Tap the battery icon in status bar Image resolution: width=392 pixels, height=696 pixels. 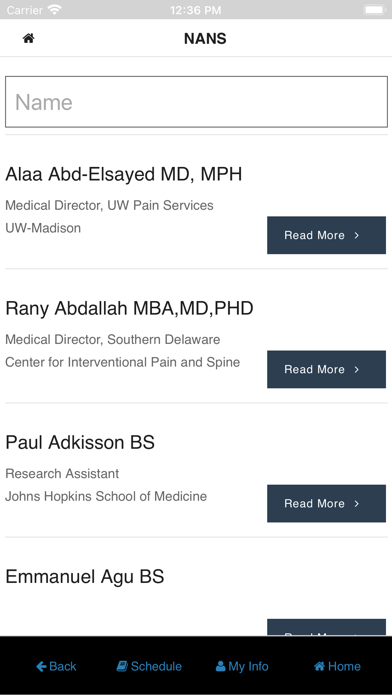click(374, 10)
